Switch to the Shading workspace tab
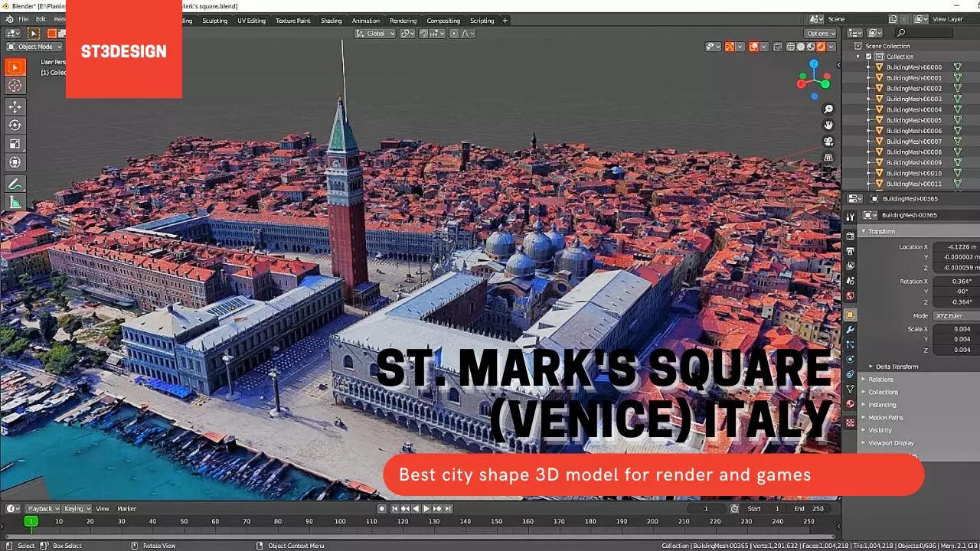The width and height of the screenshot is (980, 551). pos(331,21)
